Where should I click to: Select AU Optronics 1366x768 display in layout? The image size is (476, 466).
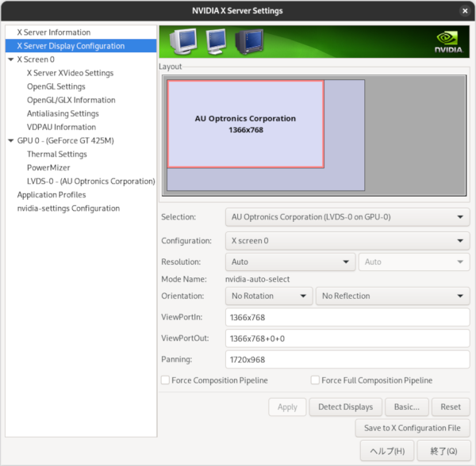pos(246,124)
